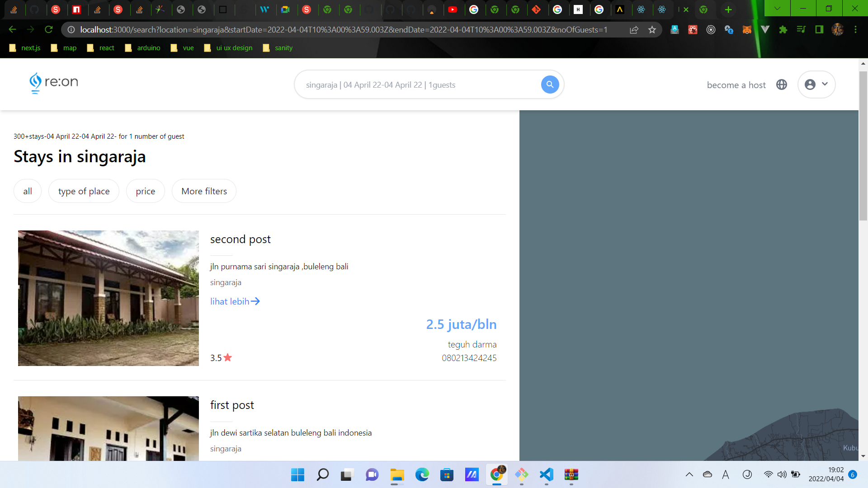Viewport: 868px width, 488px height.
Task: Click the blue search magnifier button
Action: click(550, 84)
